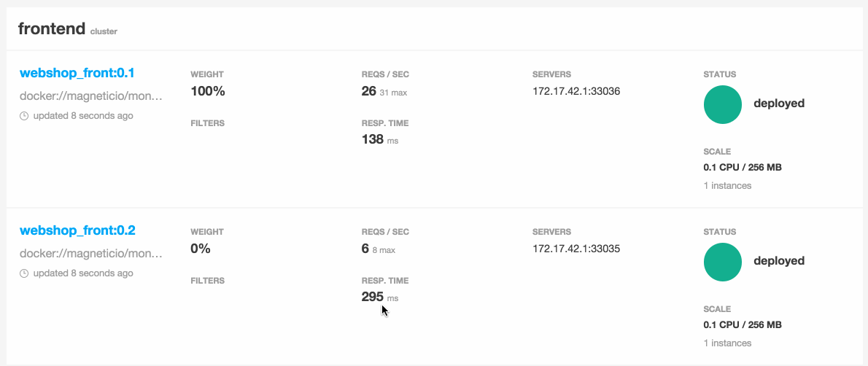Click the deployed status label of webshop_front:0.1

[x=779, y=104]
